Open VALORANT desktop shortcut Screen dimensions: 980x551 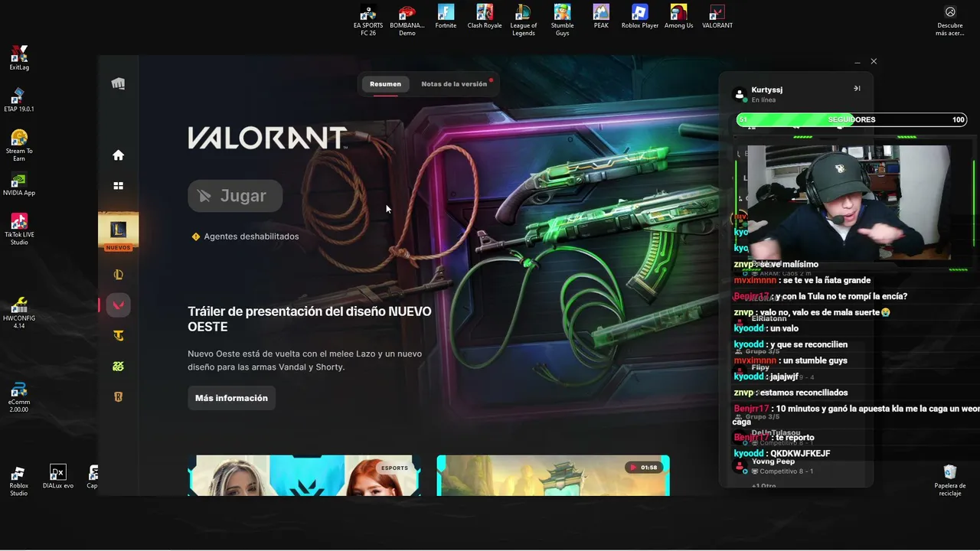pyautogui.click(x=717, y=17)
